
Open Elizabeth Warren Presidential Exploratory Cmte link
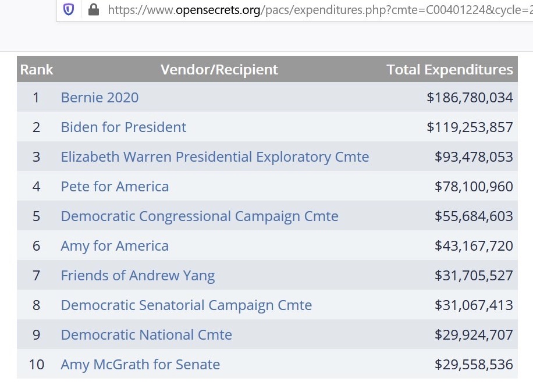215,156
